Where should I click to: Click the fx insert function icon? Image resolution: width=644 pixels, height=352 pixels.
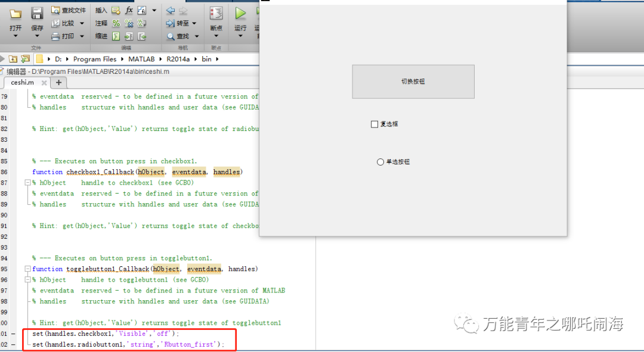[x=129, y=10]
